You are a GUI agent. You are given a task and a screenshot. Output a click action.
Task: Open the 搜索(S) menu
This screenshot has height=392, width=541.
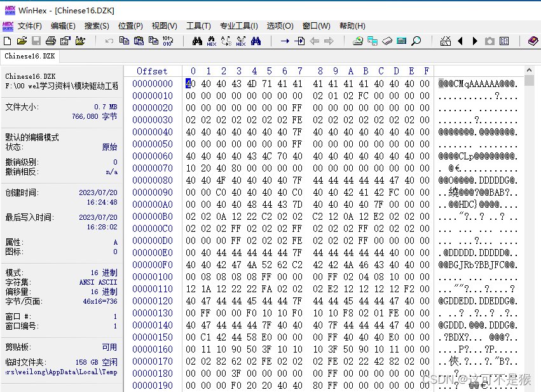point(97,26)
